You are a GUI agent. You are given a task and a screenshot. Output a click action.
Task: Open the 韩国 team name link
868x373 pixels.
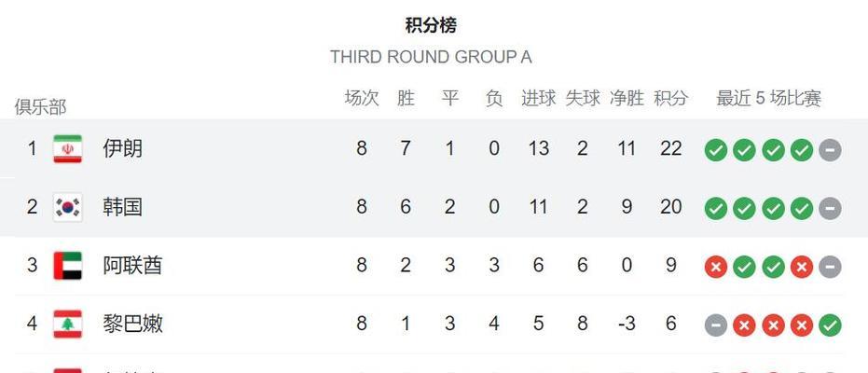pyautogui.click(x=122, y=207)
